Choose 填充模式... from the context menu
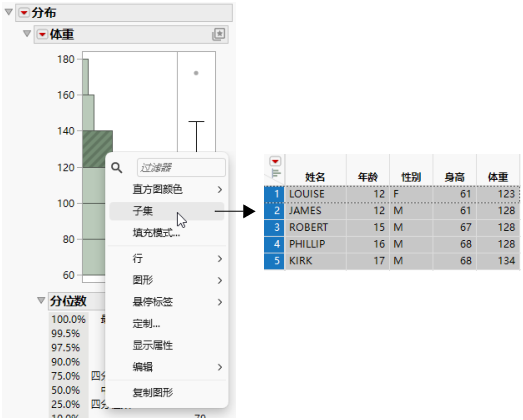The width and height of the screenshot is (523, 420). pyautogui.click(x=167, y=233)
